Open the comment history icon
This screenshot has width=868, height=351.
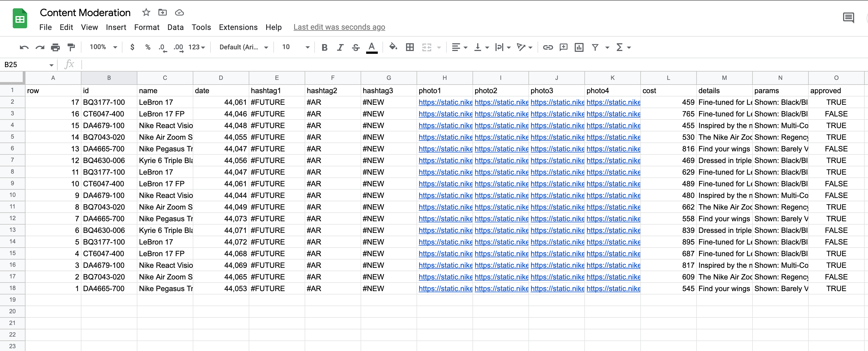(x=848, y=17)
